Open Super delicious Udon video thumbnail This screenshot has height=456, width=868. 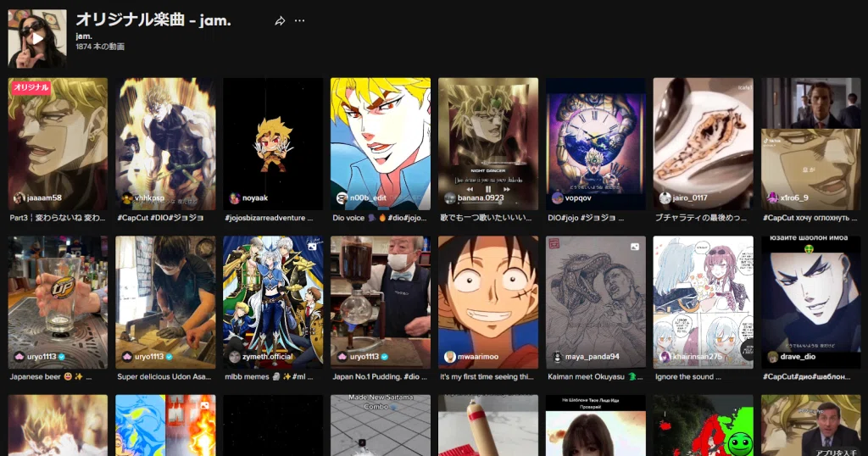165,302
